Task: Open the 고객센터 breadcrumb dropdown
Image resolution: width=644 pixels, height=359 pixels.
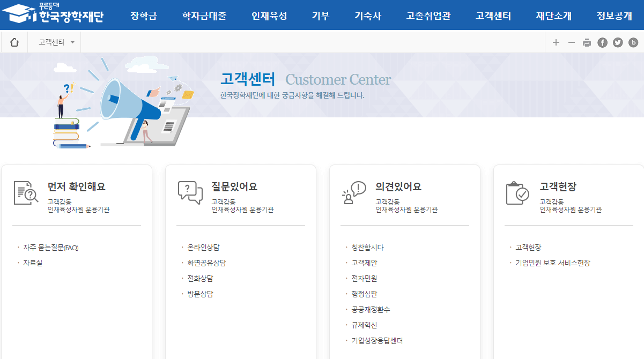Action: pyautogui.click(x=53, y=42)
